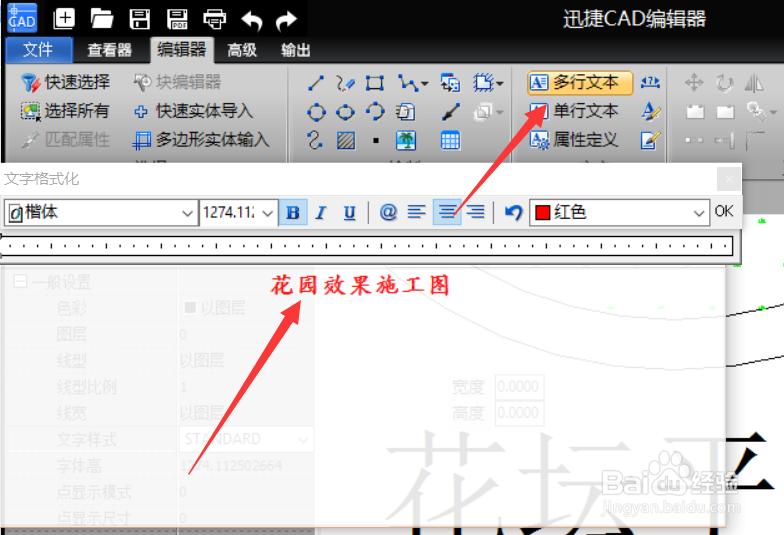Open the 楷体 font dropdown
The image size is (784, 535).
[188, 214]
